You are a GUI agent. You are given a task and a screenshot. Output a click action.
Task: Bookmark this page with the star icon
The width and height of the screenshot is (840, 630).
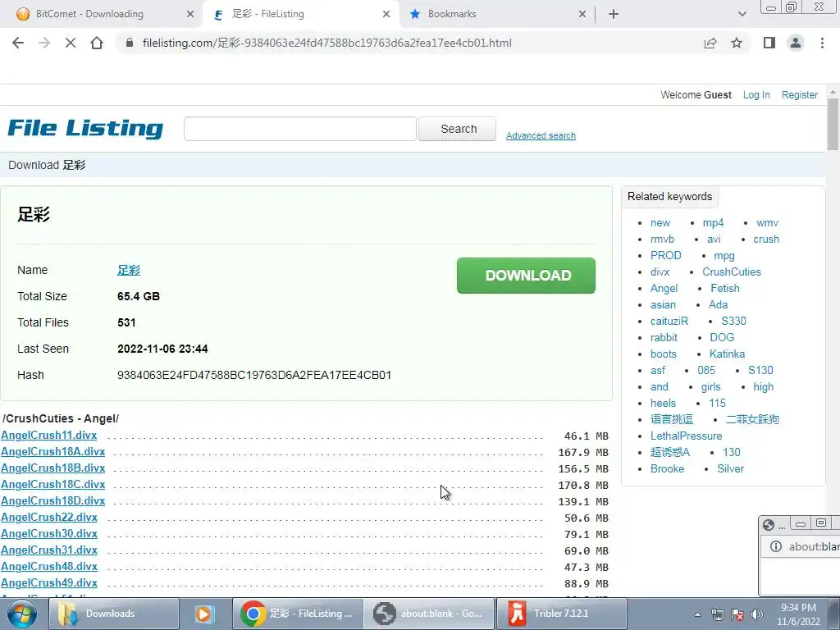737,43
